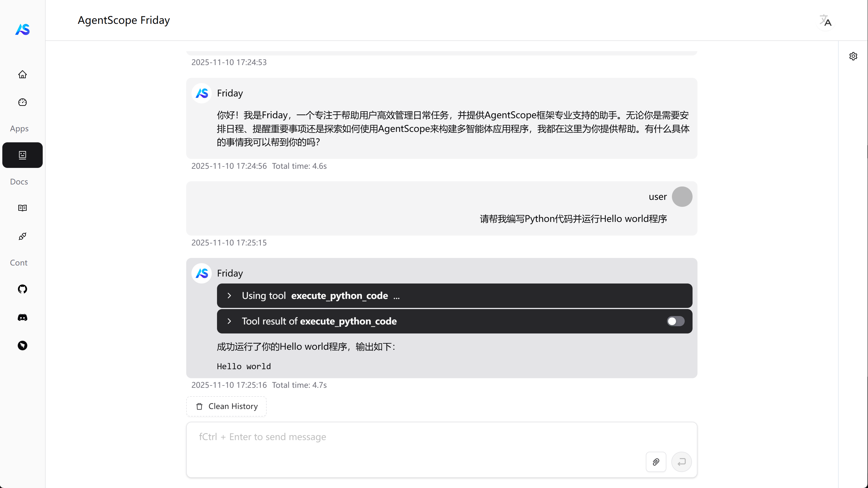Click Friday's greeting text starting with 你好
The width and height of the screenshot is (868, 488).
(453, 128)
